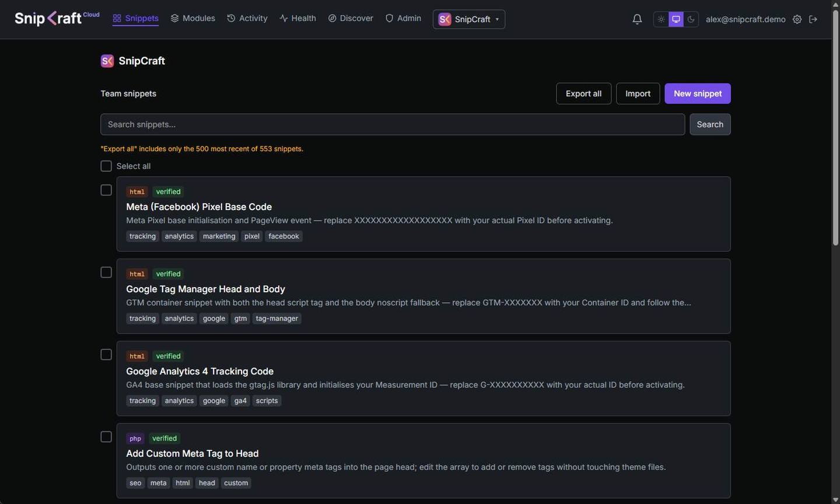The width and height of the screenshot is (840, 504).
Task: Click the Search button
Action: tap(710, 124)
